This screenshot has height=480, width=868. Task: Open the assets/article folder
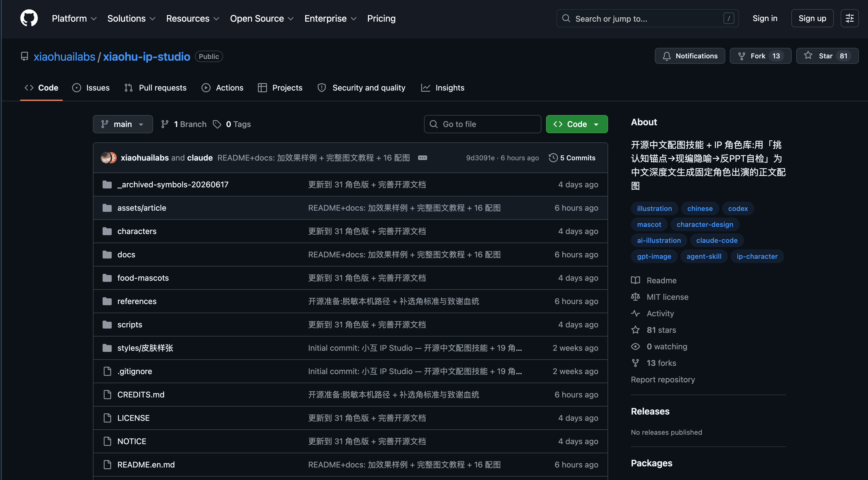142,208
